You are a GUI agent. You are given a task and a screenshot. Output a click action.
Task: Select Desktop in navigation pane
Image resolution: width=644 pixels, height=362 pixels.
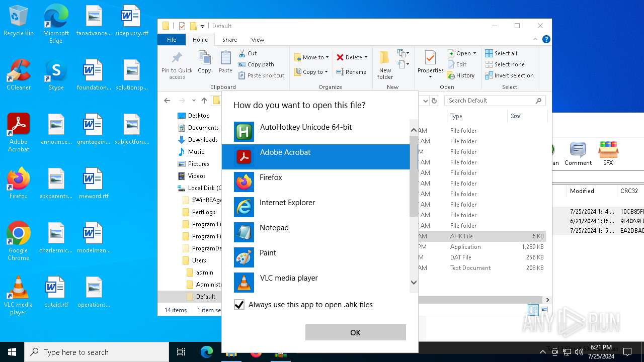pyautogui.click(x=193, y=116)
